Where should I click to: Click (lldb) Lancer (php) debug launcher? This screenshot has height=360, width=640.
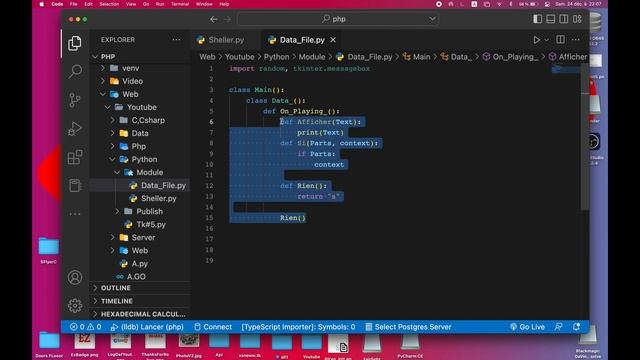(147, 327)
